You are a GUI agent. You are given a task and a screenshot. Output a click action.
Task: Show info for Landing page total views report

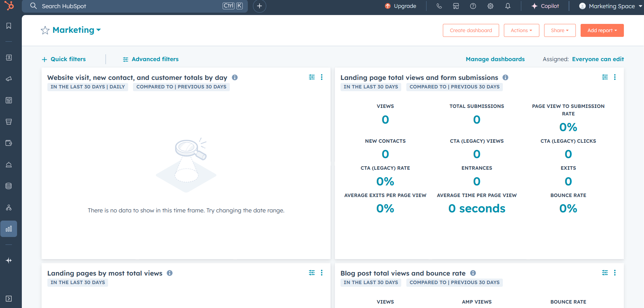pyautogui.click(x=505, y=78)
